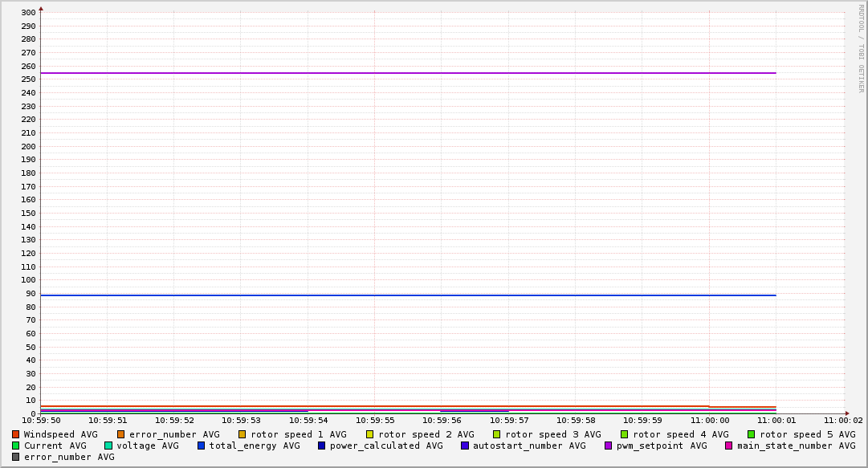868x468 pixels.
Task: Click the teal voltage AVG legend swatch
Action: pos(108,446)
